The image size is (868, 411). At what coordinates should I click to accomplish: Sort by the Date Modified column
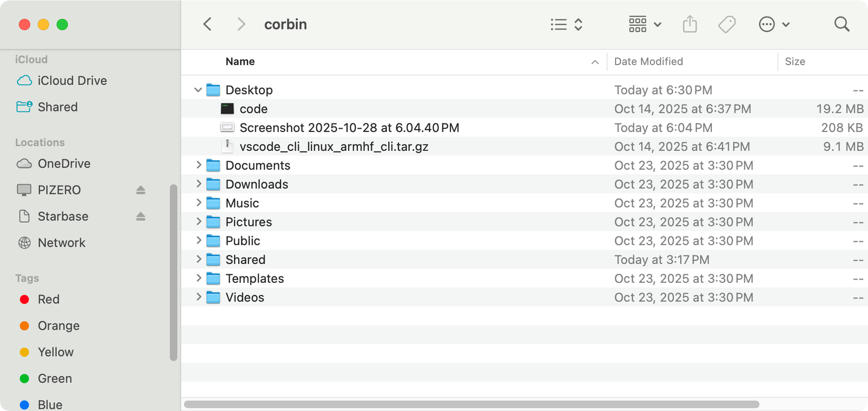[x=648, y=61]
